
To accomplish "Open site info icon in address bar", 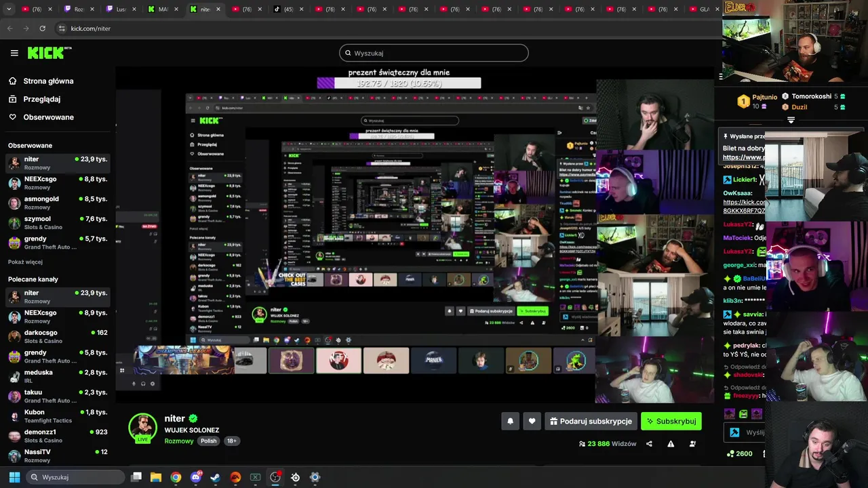I will click(62, 28).
